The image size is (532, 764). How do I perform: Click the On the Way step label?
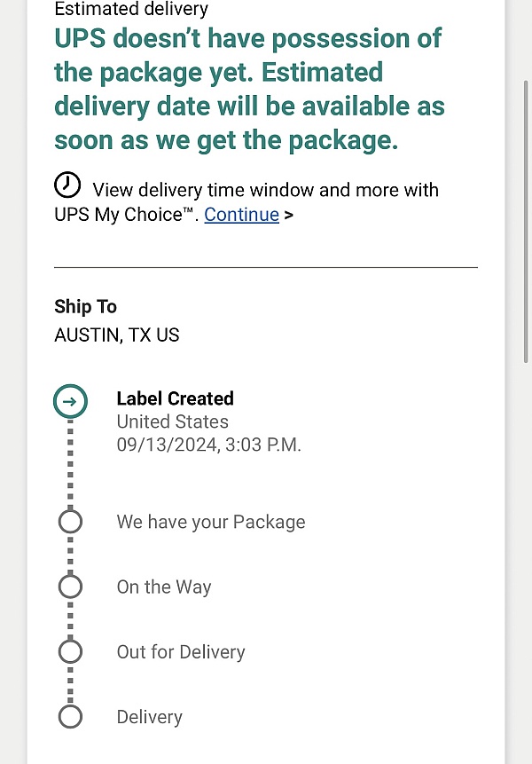[x=164, y=587]
